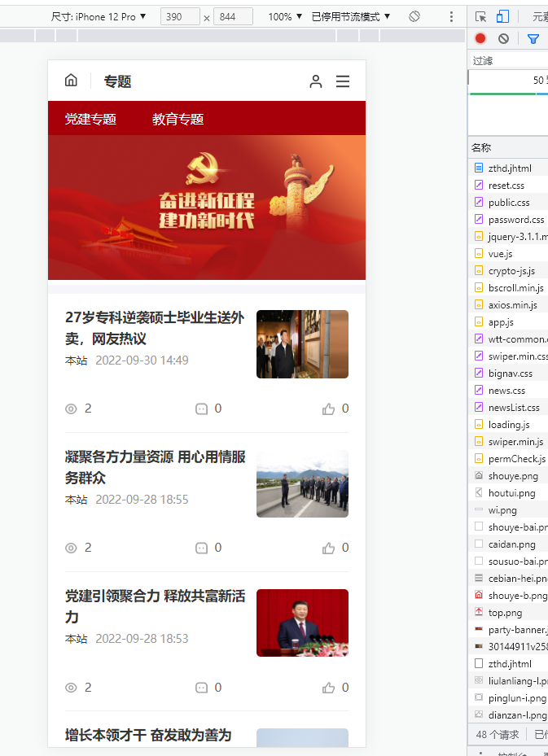Select wi.png in the network list
The height and width of the screenshot is (756, 548).
tap(508, 510)
